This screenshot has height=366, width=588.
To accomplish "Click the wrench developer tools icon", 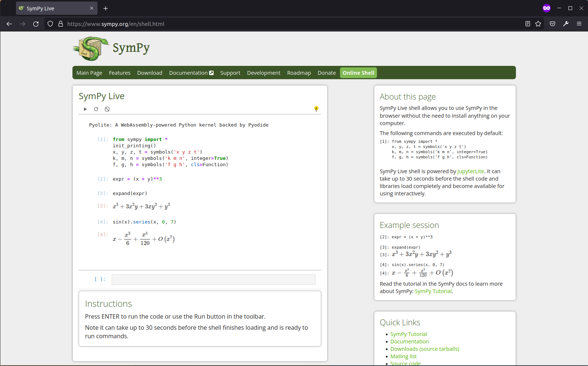I will click(x=566, y=24).
